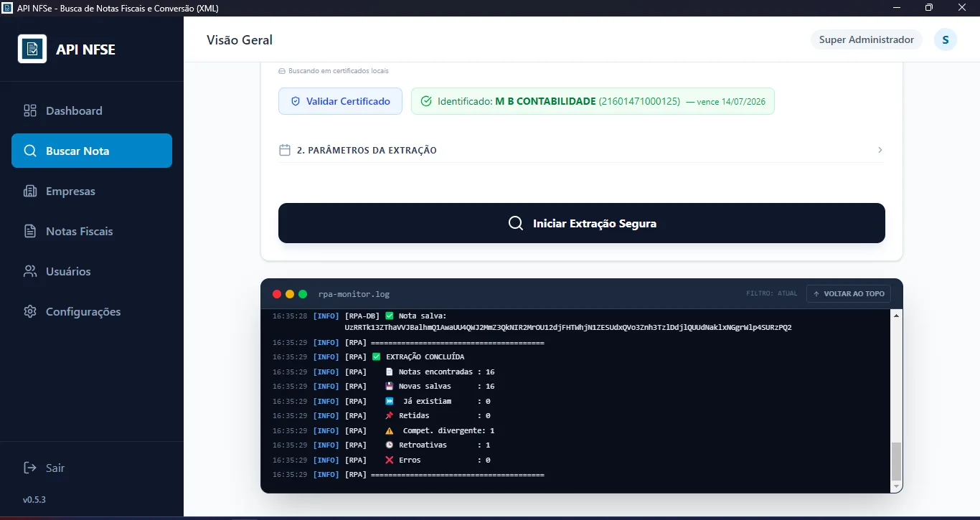Click the EXTRAÇÃO CONCLUÍDA log line

425,356
